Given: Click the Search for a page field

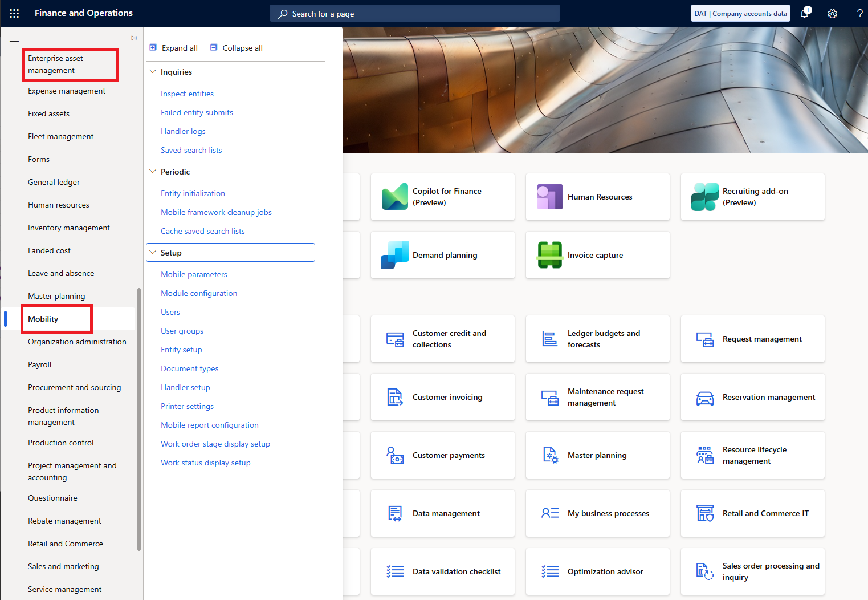Looking at the screenshot, I should tap(414, 14).
